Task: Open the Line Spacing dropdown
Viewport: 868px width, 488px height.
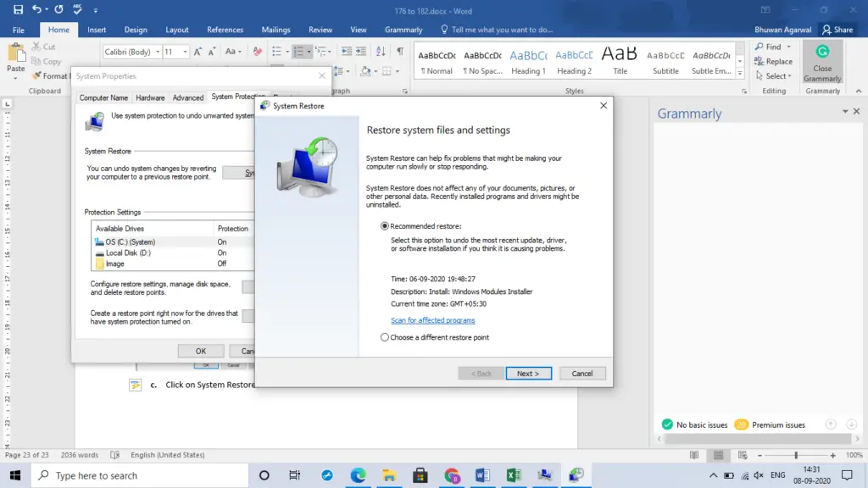Action: coord(341,71)
